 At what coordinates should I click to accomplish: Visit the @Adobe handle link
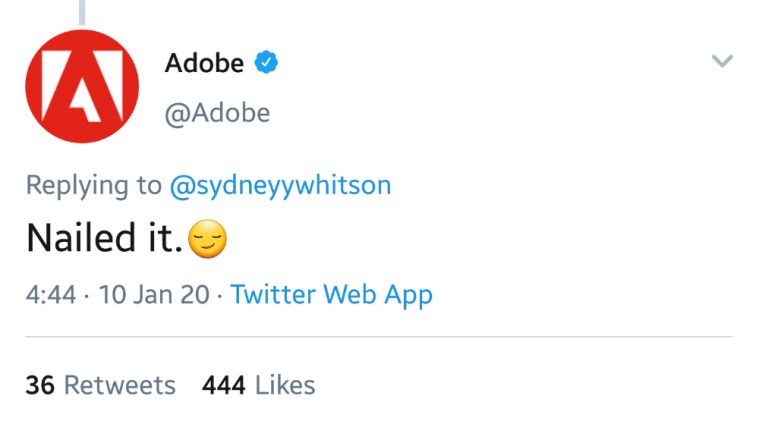tap(217, 114)
